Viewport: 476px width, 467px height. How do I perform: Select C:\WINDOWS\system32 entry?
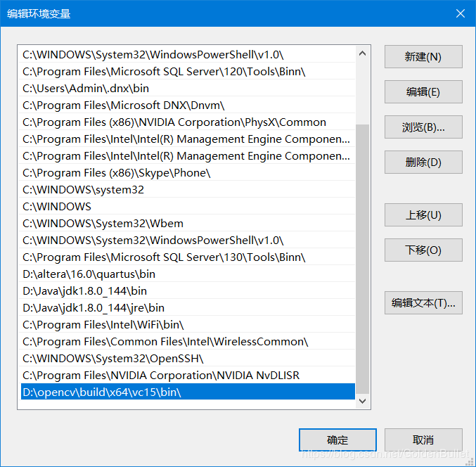pos(188,190)
